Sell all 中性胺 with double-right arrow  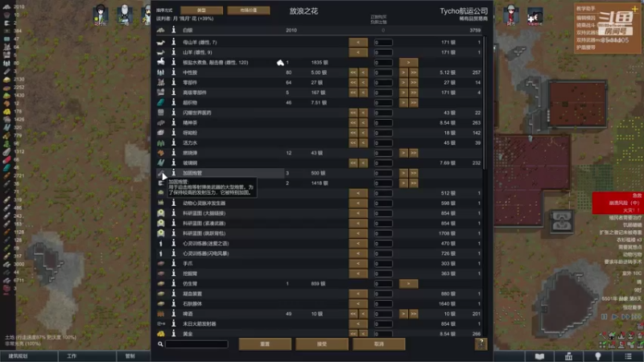[414, 72]
